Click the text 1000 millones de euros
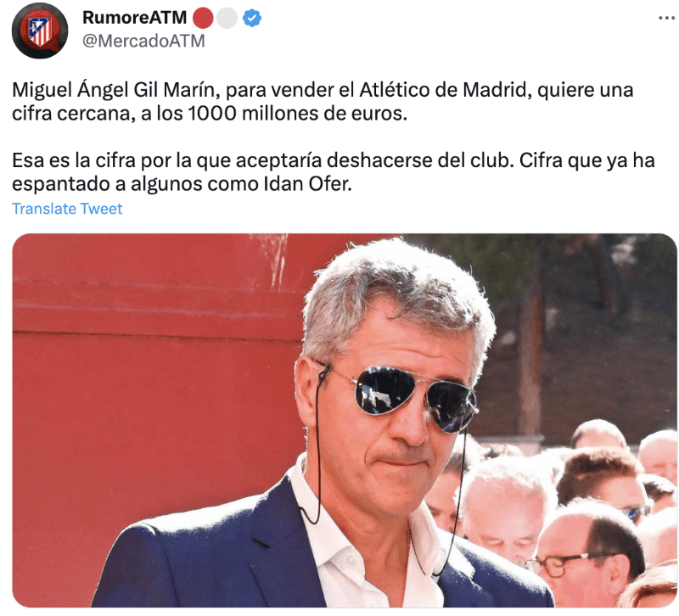This screenshot has height=616, width=679. coord(298,114)
